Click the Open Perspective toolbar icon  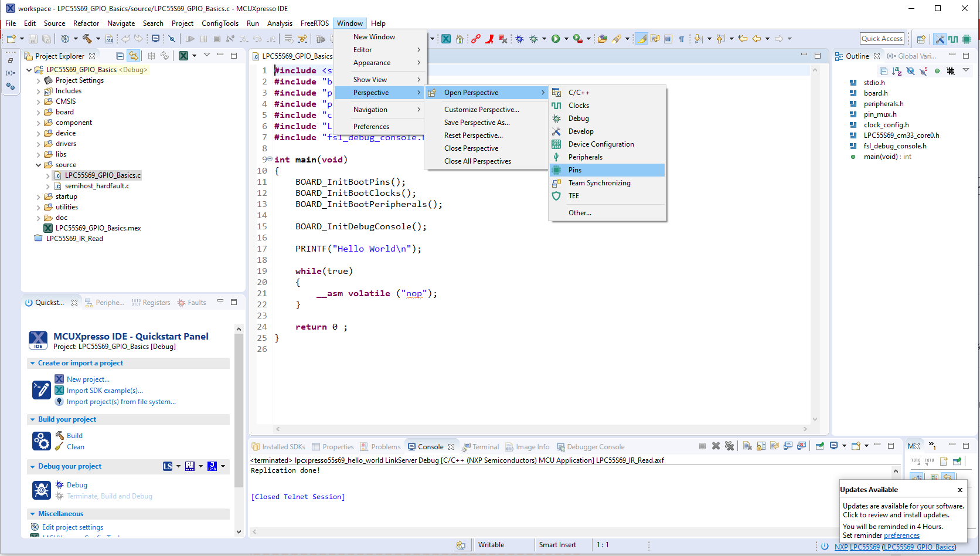tap(921, 39)
